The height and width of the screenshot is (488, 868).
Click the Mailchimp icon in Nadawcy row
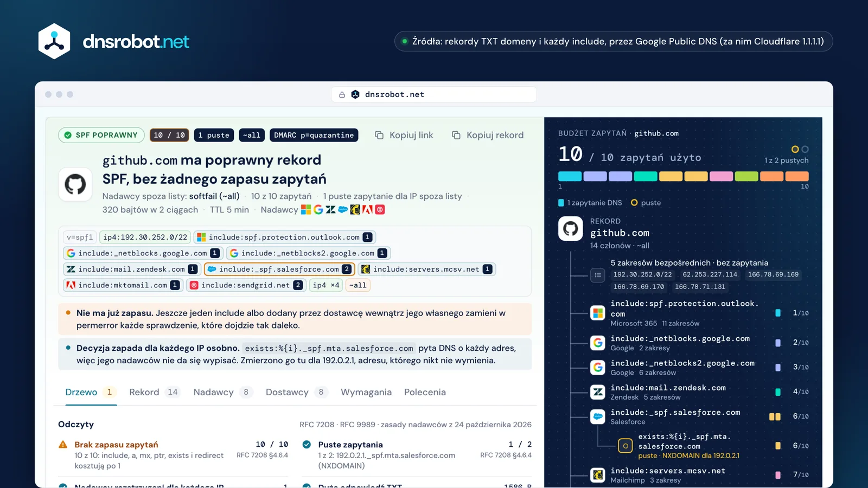click(355, 209)
